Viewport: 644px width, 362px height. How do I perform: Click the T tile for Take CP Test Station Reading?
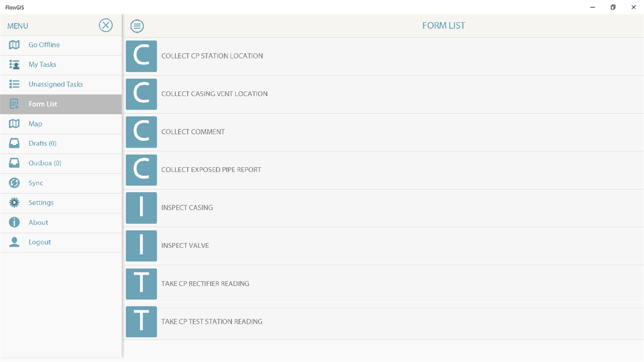tap(141, 322)
